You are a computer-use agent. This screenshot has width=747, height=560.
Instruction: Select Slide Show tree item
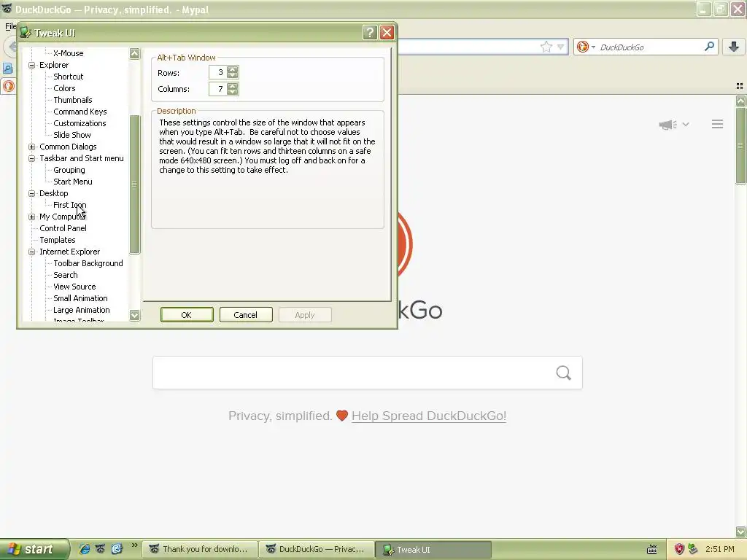tap(72, 135)
